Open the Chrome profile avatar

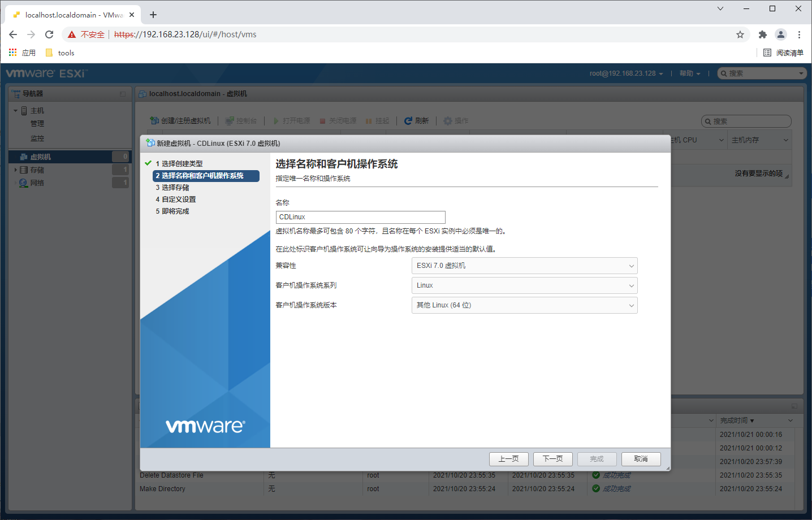[x=781, y=34]
